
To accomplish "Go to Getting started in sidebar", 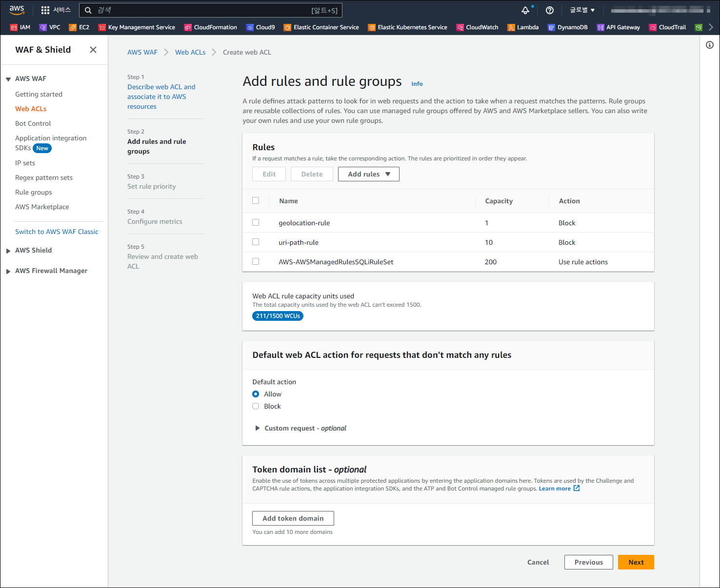I will pos(39,94).
